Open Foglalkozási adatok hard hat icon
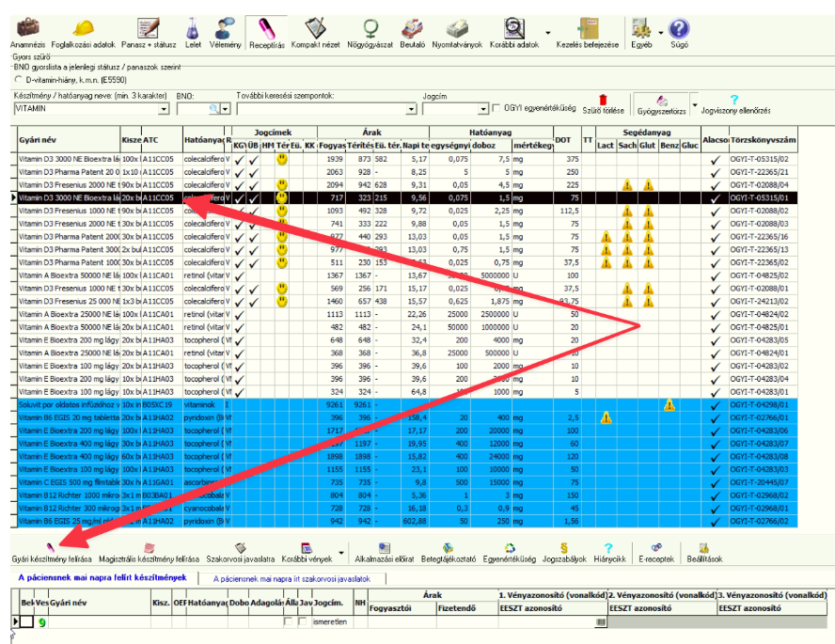Image resolution: width=835 pixels, height=644 pixels. tap(83, 27)
